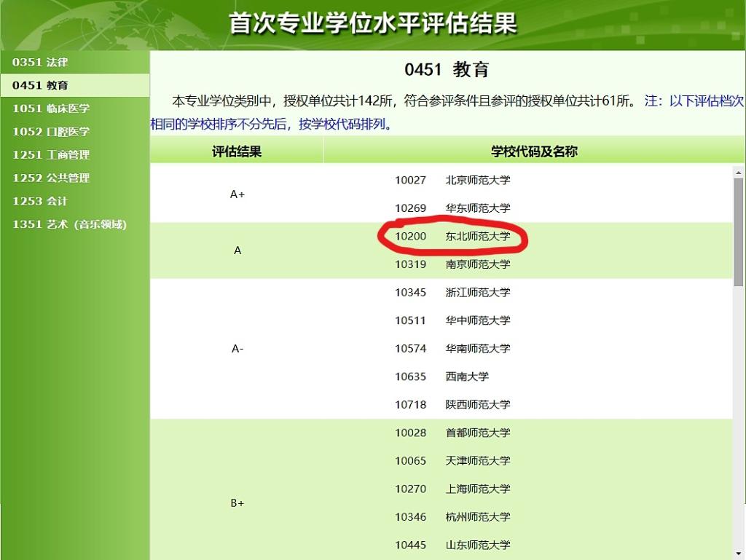Click the results list scrollbar thumb
746x560 pixels.
(739, 232)
